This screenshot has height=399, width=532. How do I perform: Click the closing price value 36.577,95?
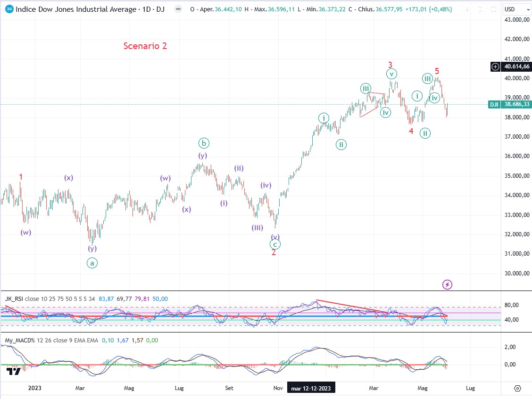pos(389,9)
